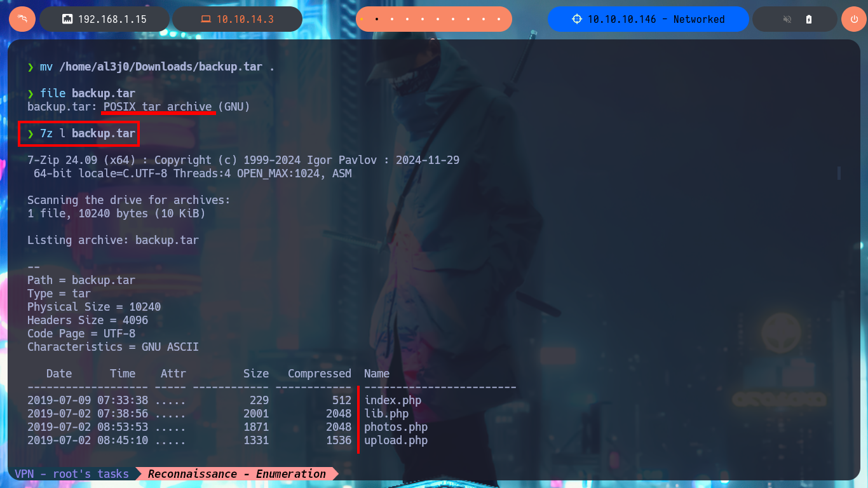Click the VPN address 10.10.14.3 label
Viewport: 868px width, 488px height.
point(245,19)
